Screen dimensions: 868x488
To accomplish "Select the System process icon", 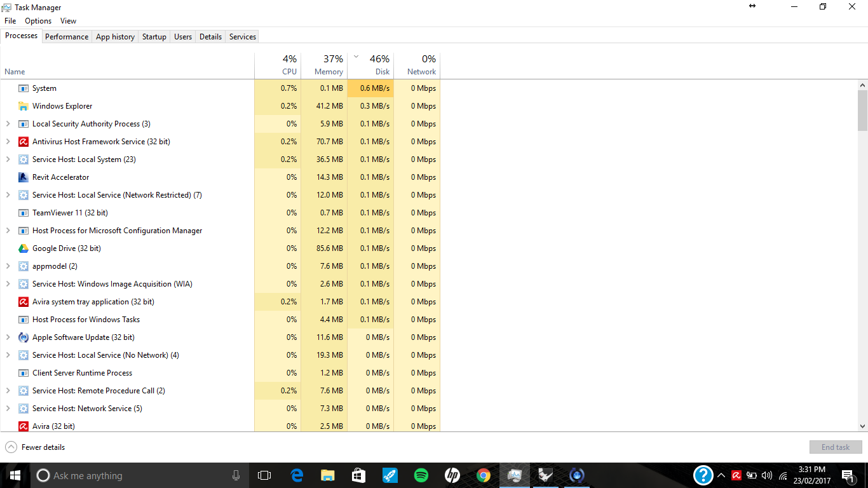I will pyautogui.click(x=24, y=88).
